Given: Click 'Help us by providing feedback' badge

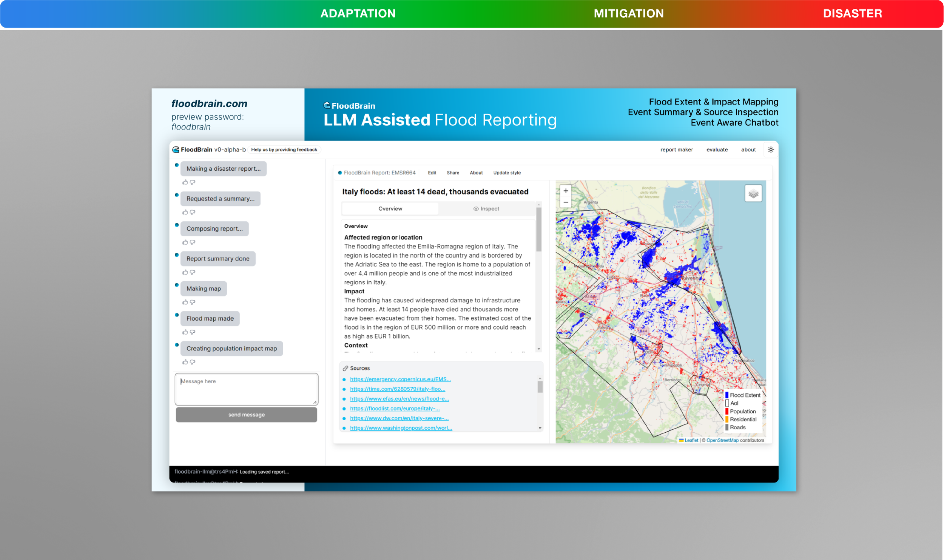Looking at the screenshot, I should 284,150.
